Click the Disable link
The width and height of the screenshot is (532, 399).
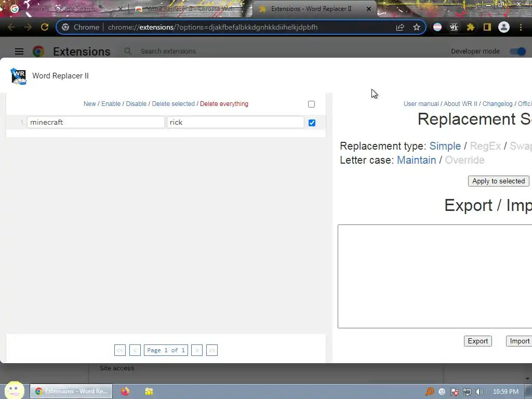(x=136, y=104)
